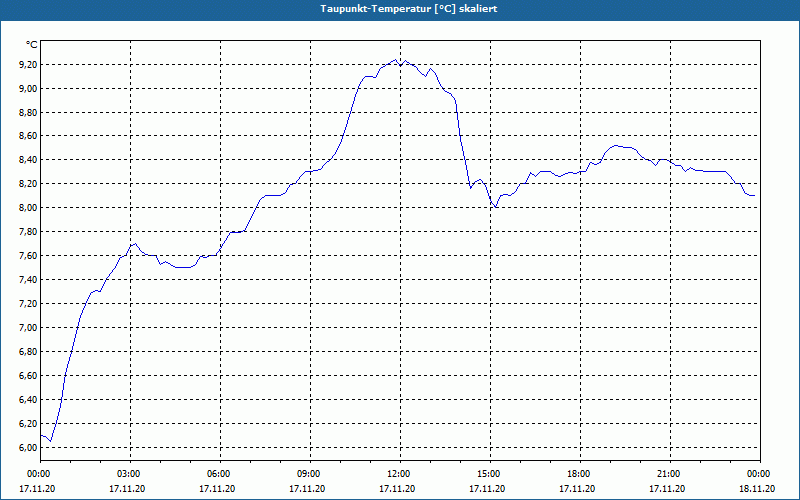Click the 06:00 time axis label
The image size is (800, 500).
[x=220, y=474]
